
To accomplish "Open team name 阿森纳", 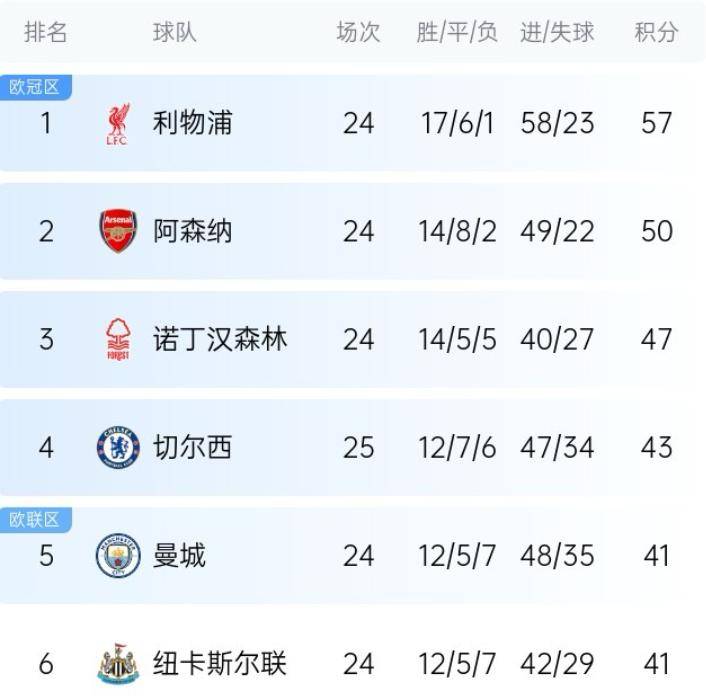I will click(x=192, y=231).
